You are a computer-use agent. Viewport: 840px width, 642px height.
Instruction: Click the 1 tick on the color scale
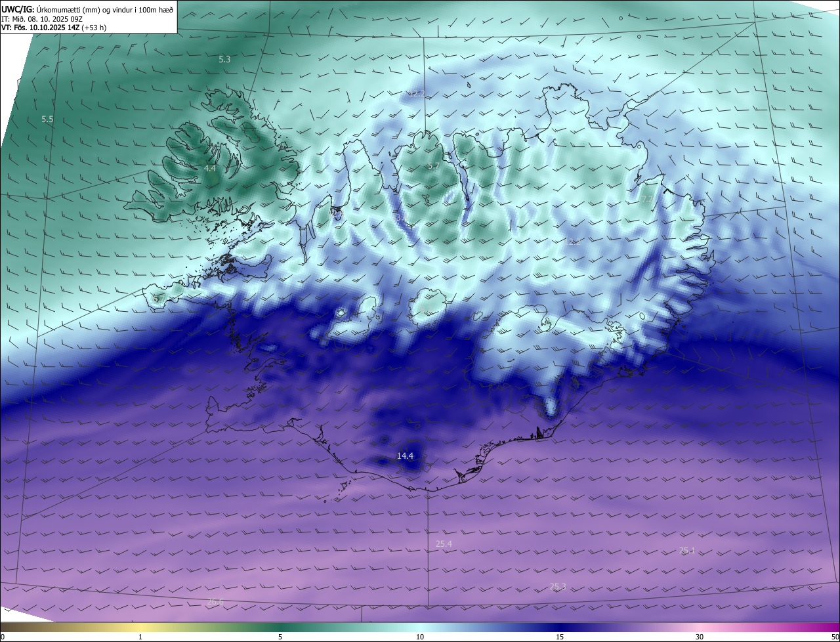(x=140, y=637)
